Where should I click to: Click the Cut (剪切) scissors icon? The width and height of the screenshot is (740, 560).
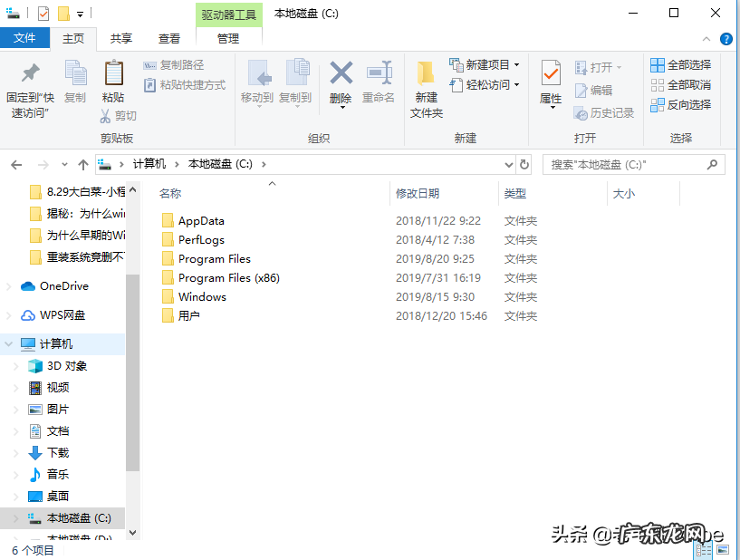pyautogui.click(x=105, y=116)
